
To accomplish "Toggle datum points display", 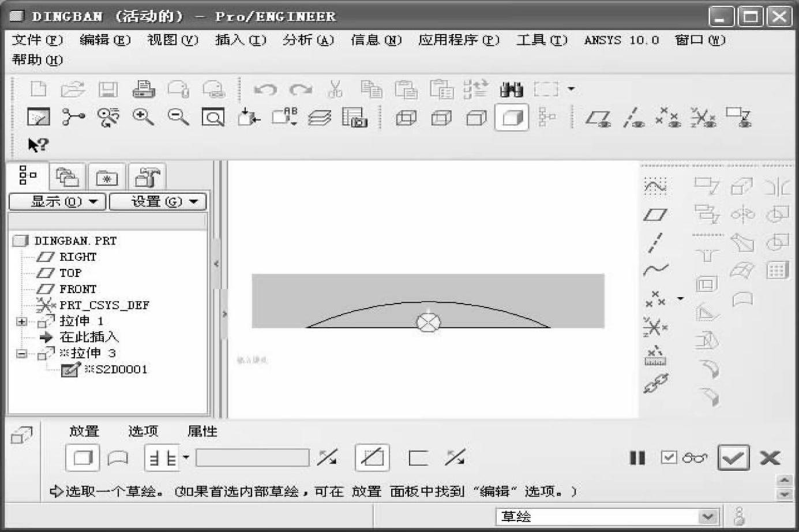I will [x=669, y=117].
